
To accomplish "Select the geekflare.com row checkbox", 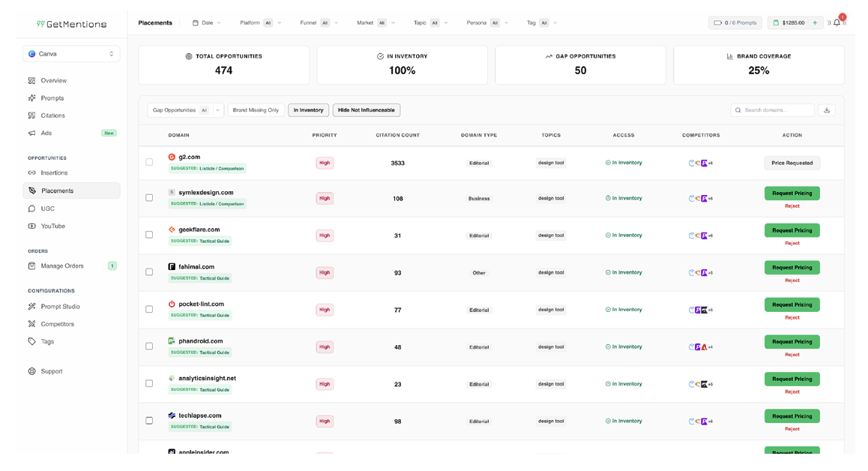I will point(149,235).
